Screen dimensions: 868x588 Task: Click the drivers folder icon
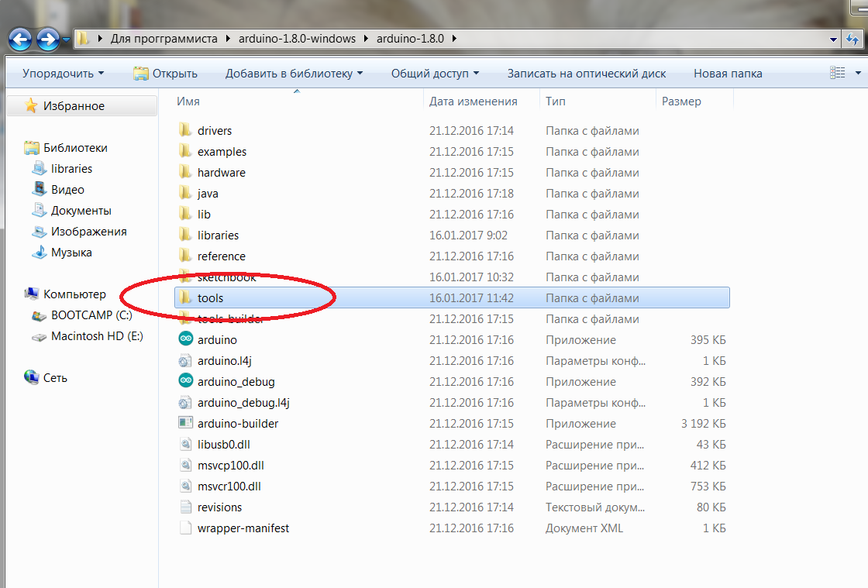pos(185,130)
